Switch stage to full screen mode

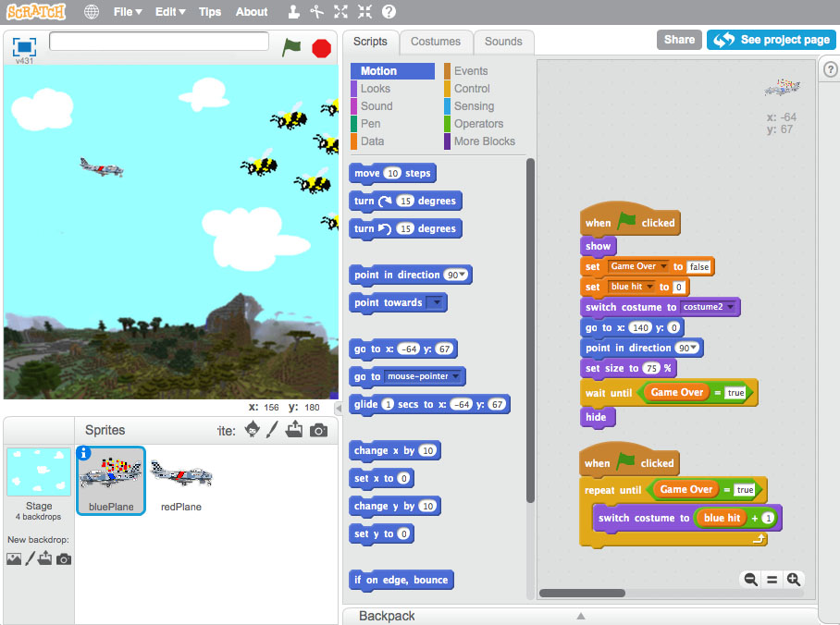point(24,46)
